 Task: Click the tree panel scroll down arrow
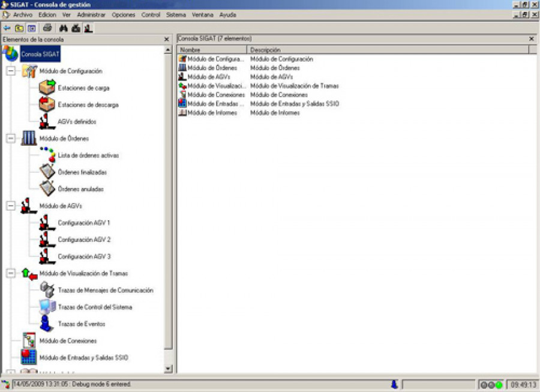coord(168,369)
